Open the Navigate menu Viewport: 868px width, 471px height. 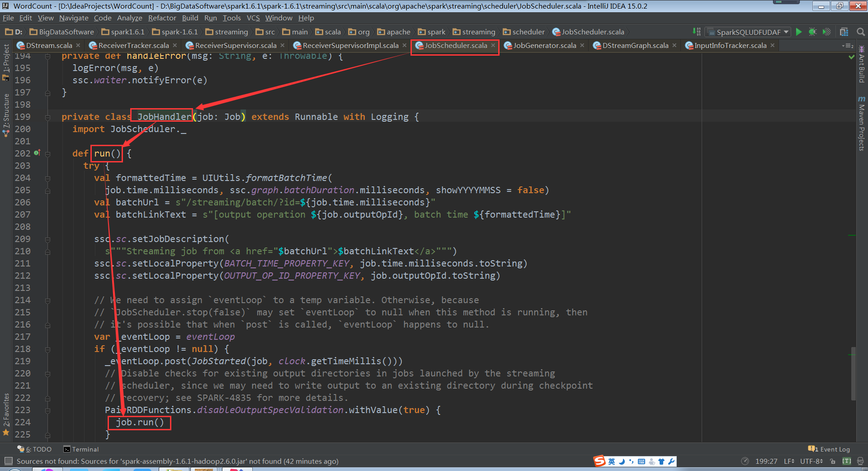pyautogui.click(x=74, y=18)
